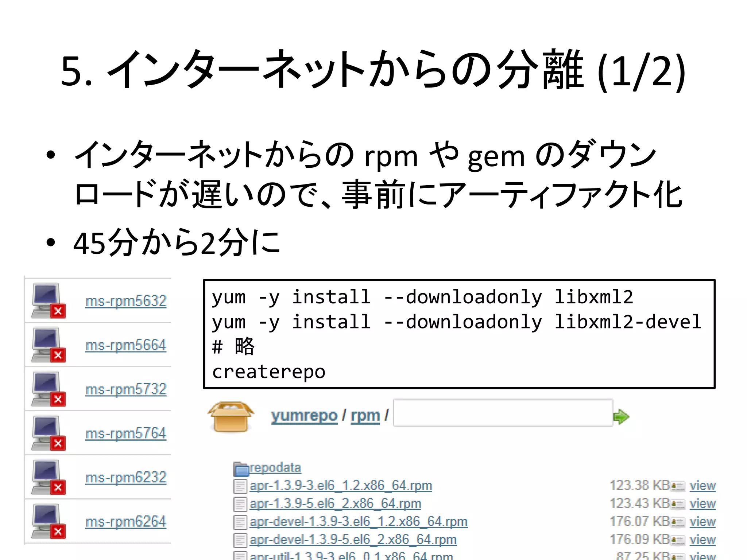Go to the yumrepo breadcrumb link
Viewport: 747px width, 560px height.
click(x=304, y=416)
